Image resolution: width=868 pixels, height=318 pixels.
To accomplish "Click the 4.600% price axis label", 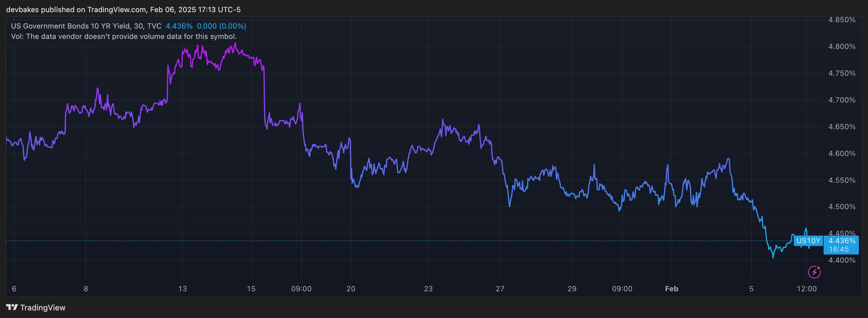I will (842, 154).
